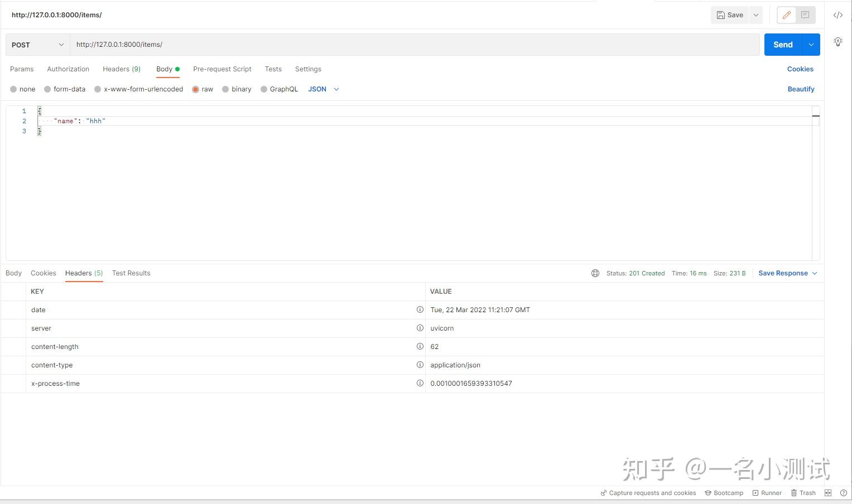The width and height of the screenshot is (852, 504).
Task: Open the POST method dropdown
Action: (x=36, y=45)
